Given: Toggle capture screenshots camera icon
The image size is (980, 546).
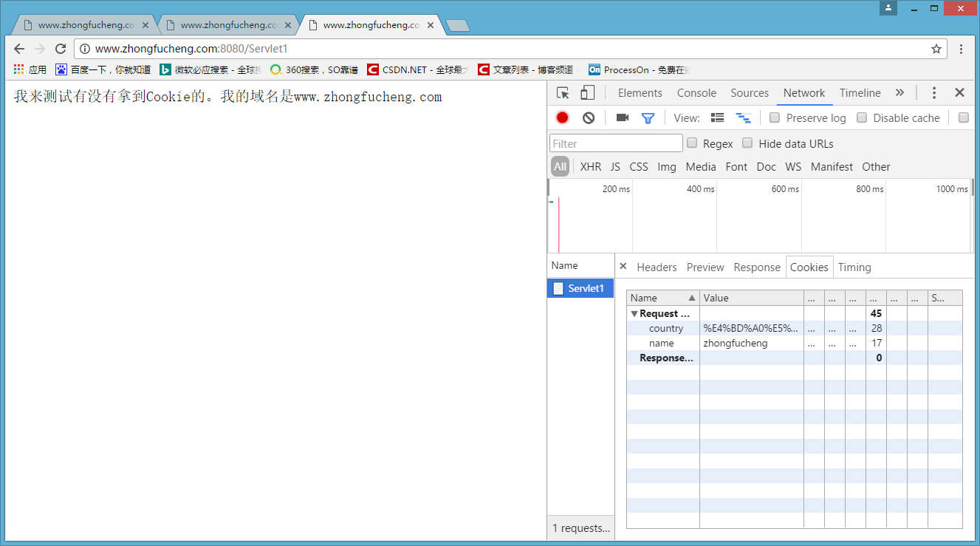Looking at the screenshot, I should click(623, 117).
